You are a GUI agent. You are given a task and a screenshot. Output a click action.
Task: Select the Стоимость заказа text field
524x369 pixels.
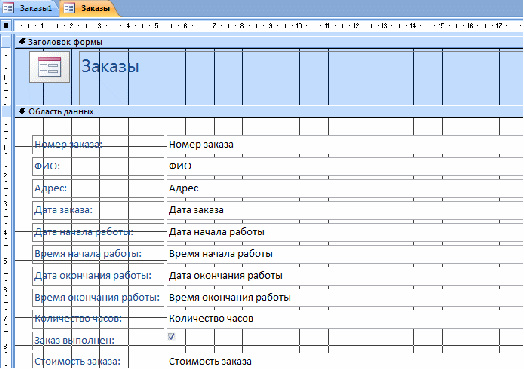pyautogui.click(x=345, y=362)
